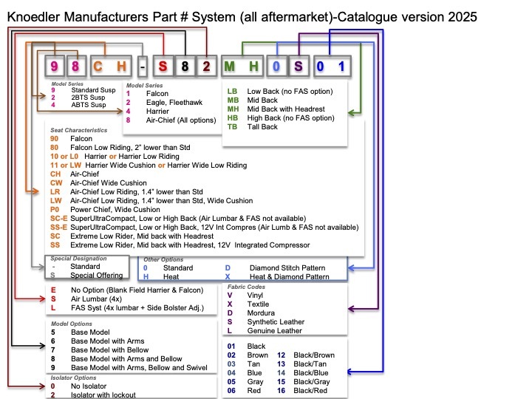Click the 'SC-E' SuperUltraCompact row
Viewport: 532px width, 399px height.
point(178,218)
